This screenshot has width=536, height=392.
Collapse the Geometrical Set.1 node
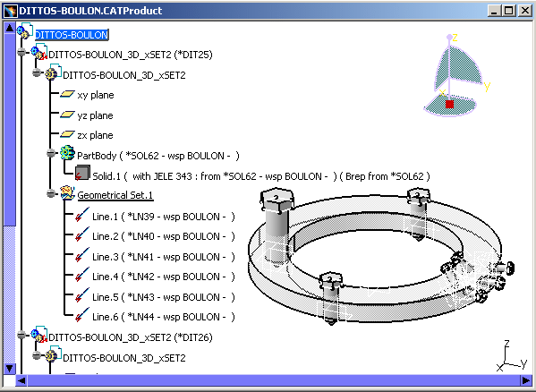coord(51,194)
